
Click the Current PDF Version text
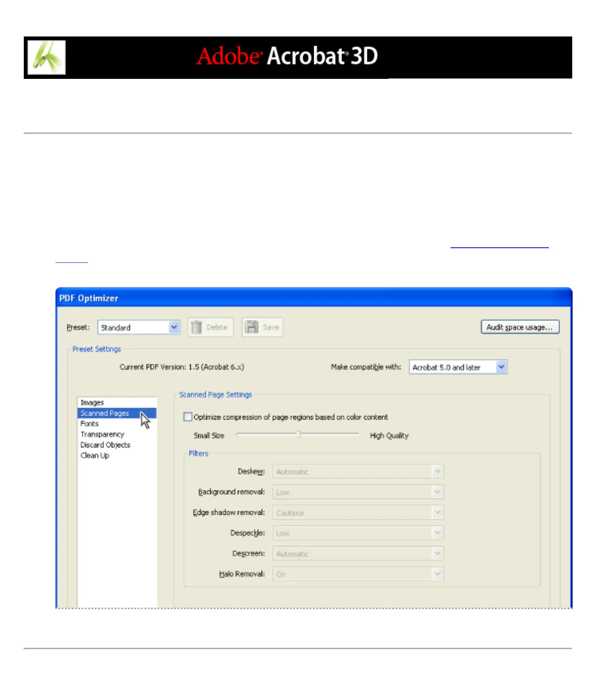[x=182, y=367]
